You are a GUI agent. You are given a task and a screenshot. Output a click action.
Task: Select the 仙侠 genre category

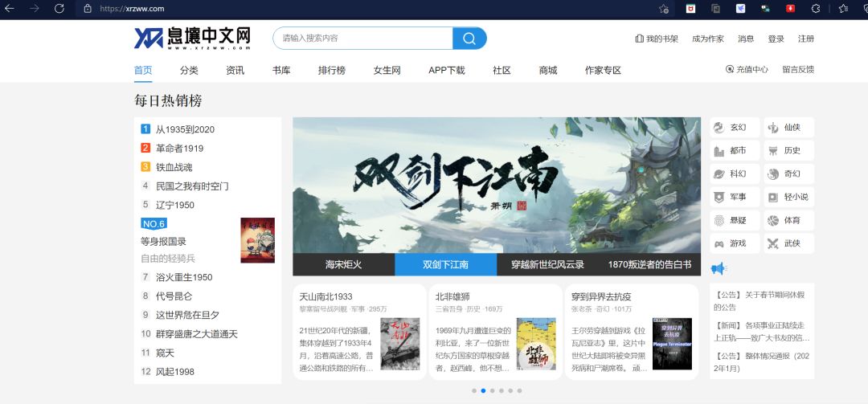point(789,127)
